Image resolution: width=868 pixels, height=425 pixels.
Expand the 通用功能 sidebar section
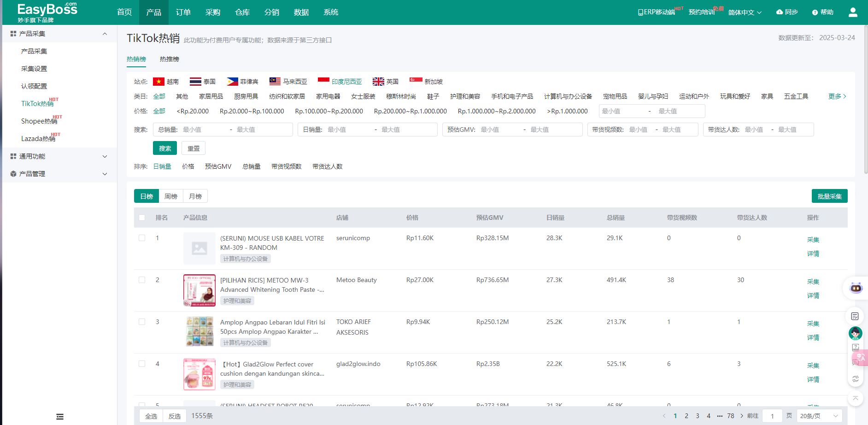(x=59, y=156)
